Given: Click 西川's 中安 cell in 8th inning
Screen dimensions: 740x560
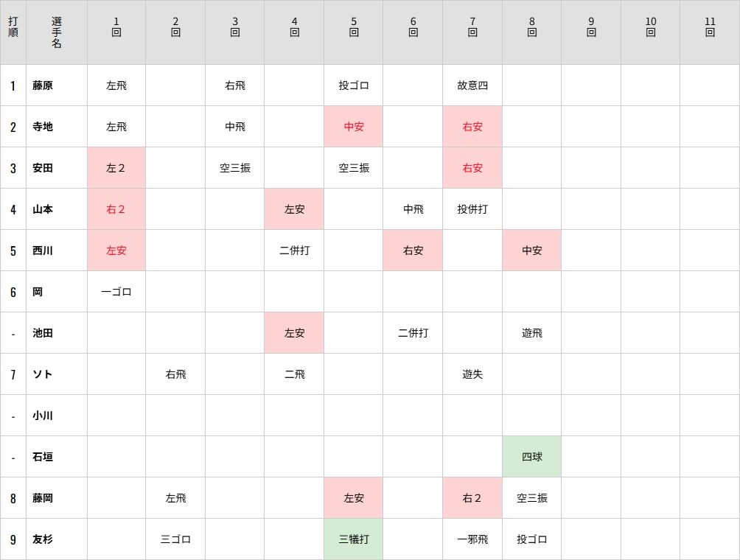Looking at the screenshot, I should click(x=532, y=251).
